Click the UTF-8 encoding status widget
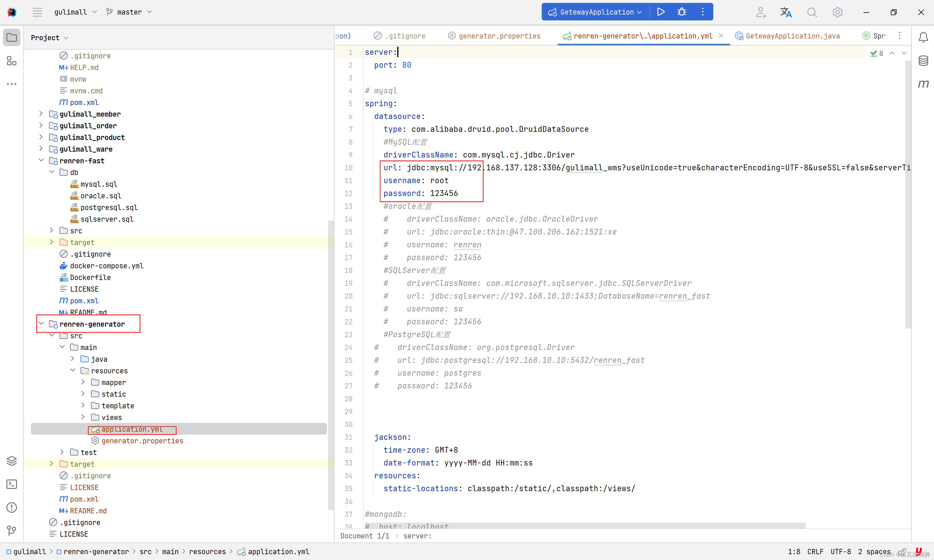 point(841,551)
